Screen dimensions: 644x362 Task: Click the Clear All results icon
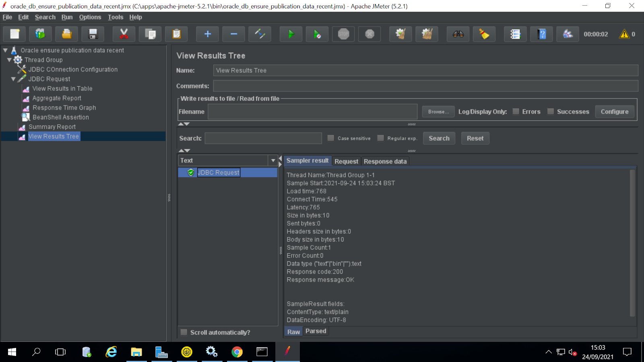click(x=427, y=34)
